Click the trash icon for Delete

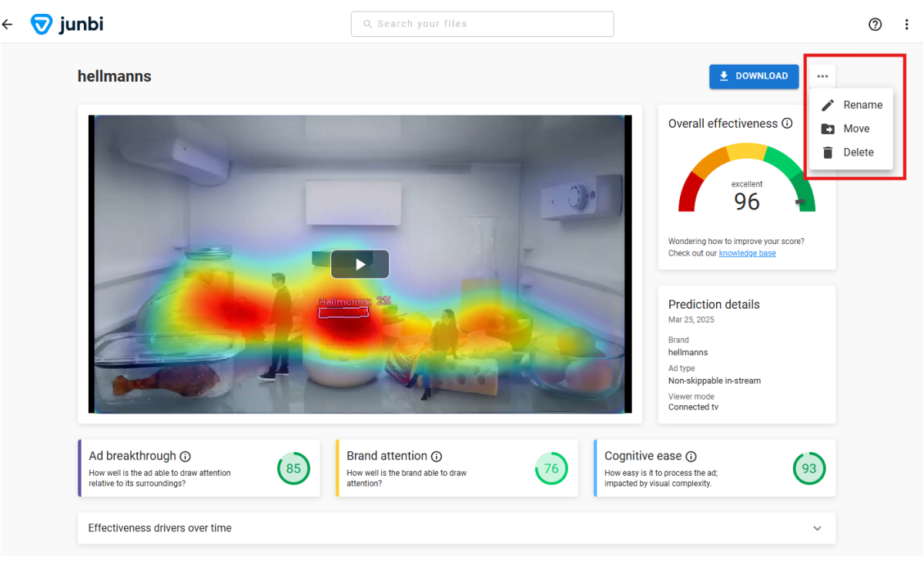click(828, 152)
